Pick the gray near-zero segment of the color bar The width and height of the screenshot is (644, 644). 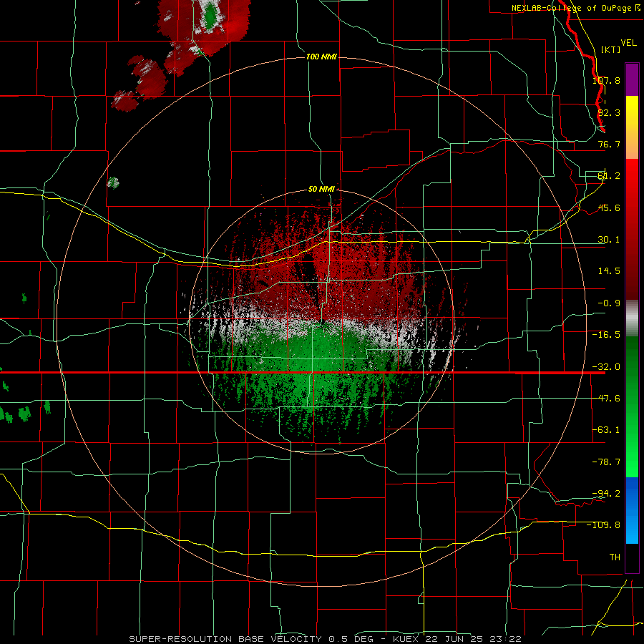pyautogui.click(x=632, y=318)
